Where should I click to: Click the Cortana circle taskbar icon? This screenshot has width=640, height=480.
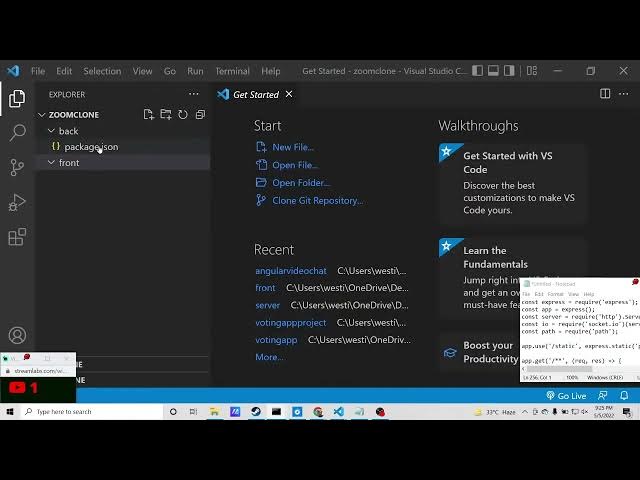173,412
